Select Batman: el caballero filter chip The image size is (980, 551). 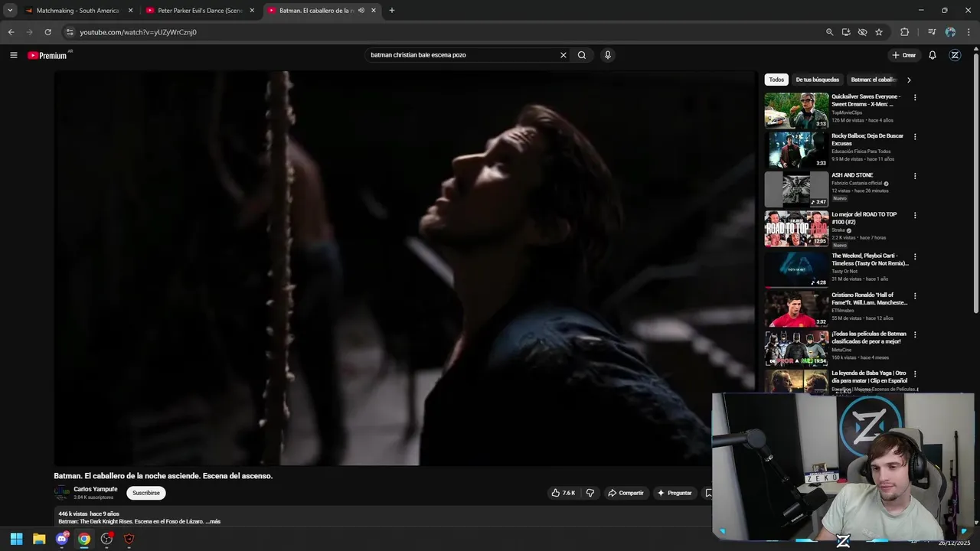coord(873,80)
